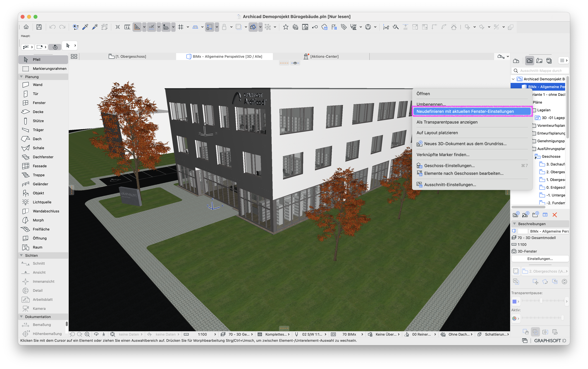Collapse the Planung tool group
The height and width of the screenshot is (369, 588).
[x=21, y=77]
